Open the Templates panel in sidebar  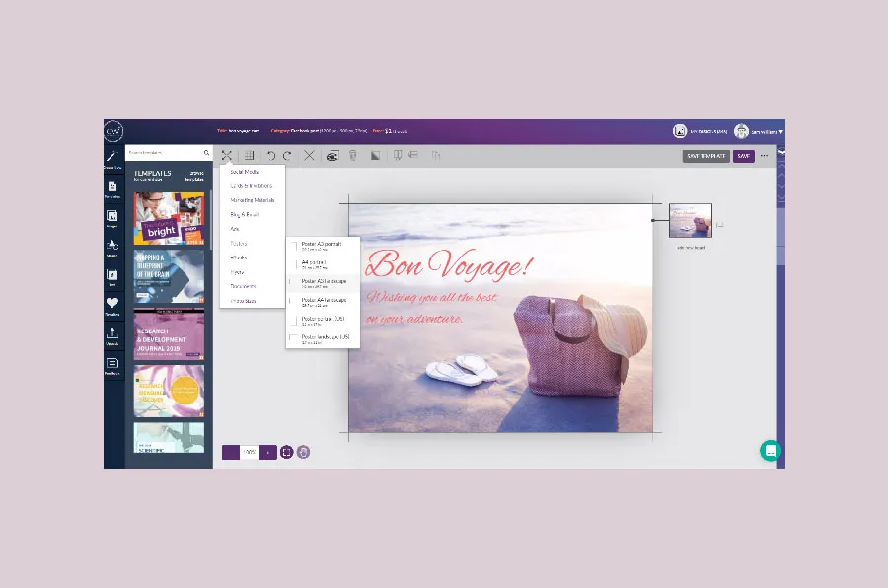click(111, 185)
